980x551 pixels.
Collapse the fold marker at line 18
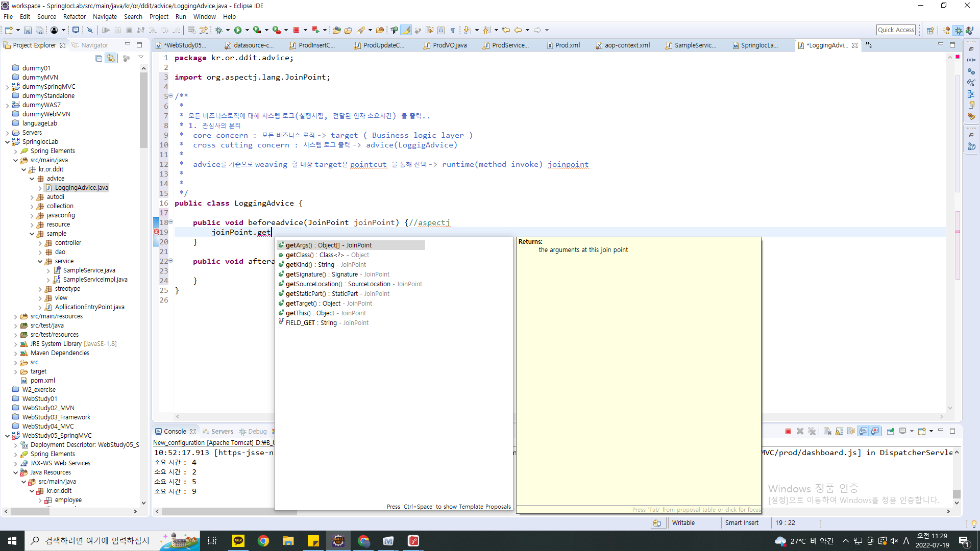[171, 222]
